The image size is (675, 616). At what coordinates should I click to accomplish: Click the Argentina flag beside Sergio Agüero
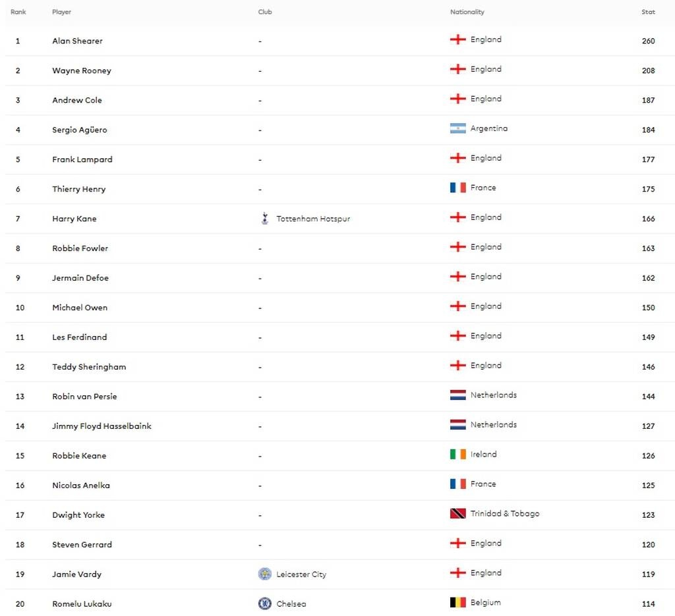[458, 128]
